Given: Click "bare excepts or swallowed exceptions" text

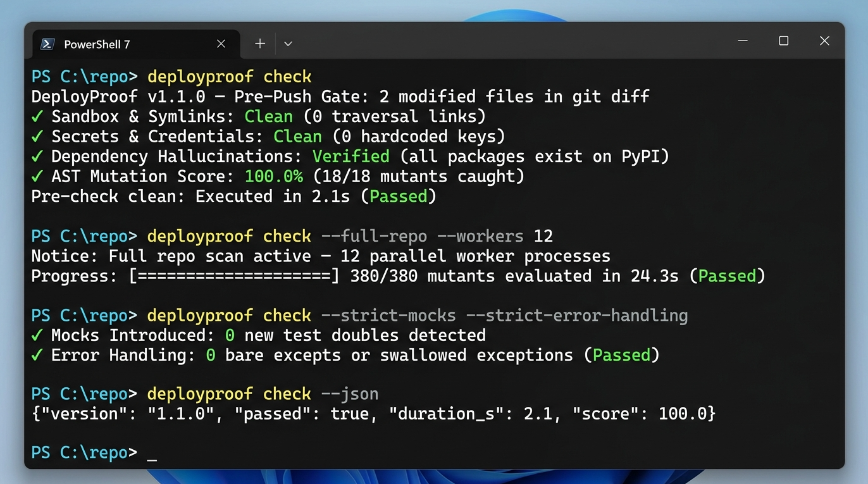Looking at the screenshot, I should point(399,356).
